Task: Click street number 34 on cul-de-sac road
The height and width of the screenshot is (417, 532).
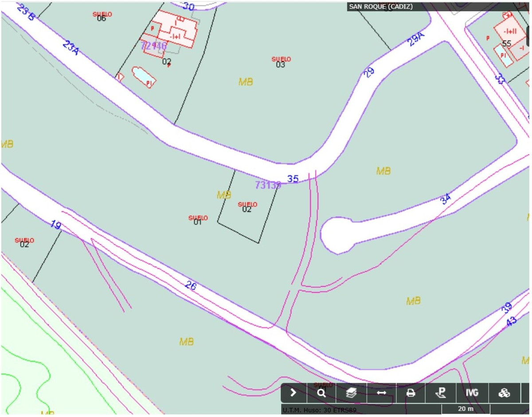Action: point(446,199)
